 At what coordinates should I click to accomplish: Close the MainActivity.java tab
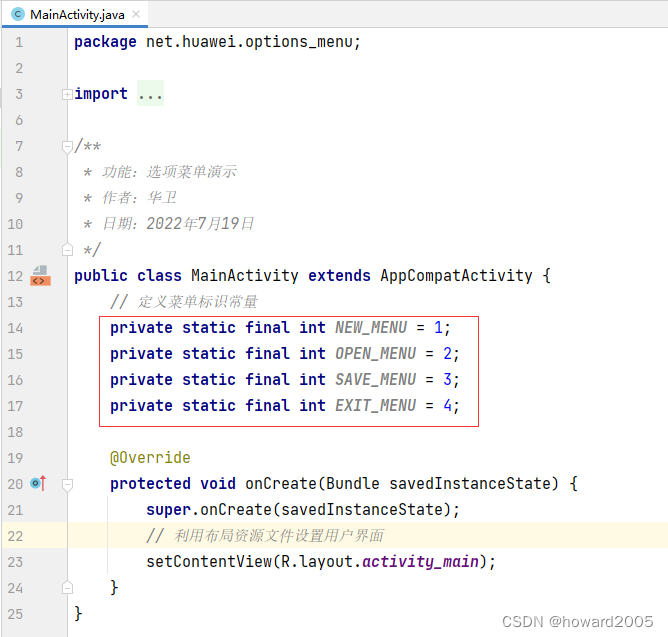coord(136,14)
